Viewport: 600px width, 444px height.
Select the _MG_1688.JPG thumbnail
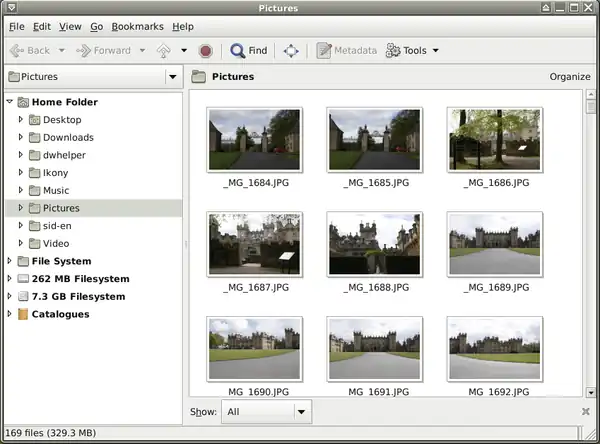pos(374,244)
